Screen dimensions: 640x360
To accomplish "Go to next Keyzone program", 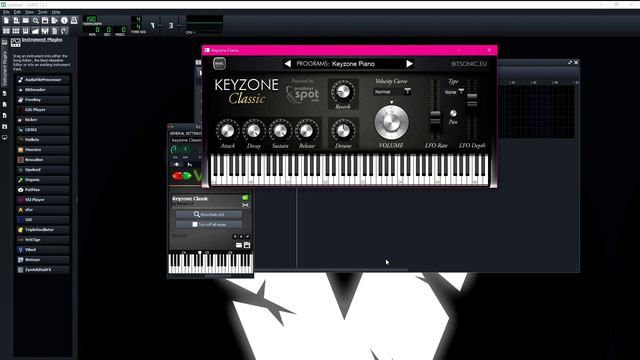I will point(409,64).
